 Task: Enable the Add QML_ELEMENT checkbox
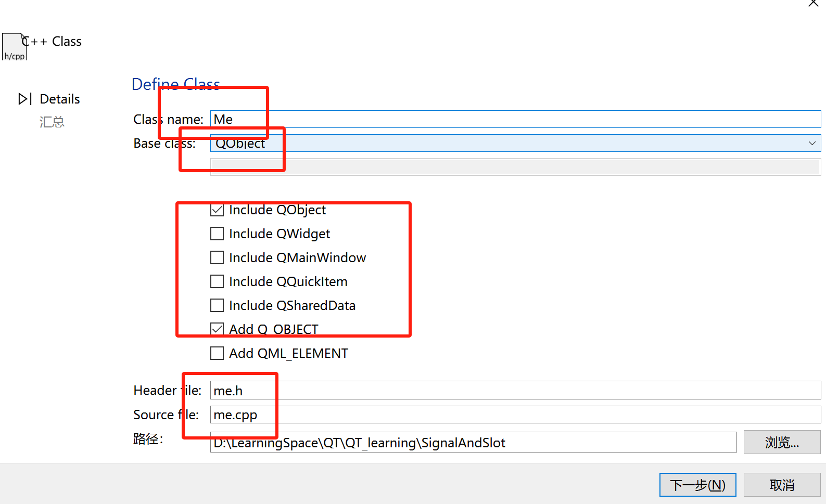[217, 353]
